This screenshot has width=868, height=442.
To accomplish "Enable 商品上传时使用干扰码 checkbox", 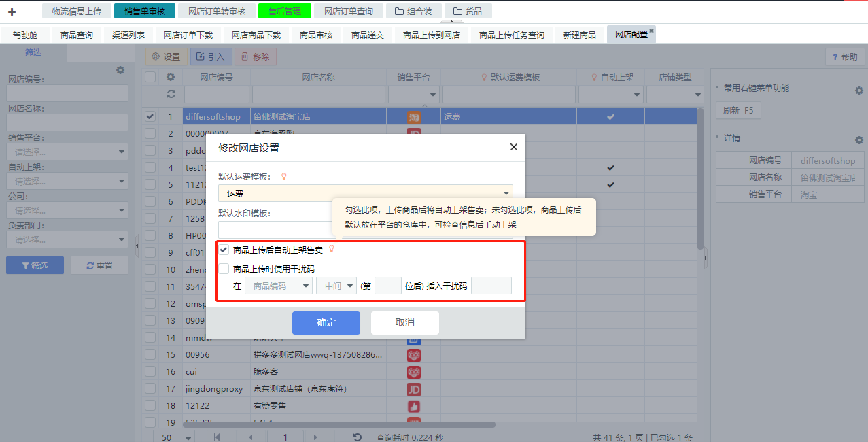I will click(224, 269).
